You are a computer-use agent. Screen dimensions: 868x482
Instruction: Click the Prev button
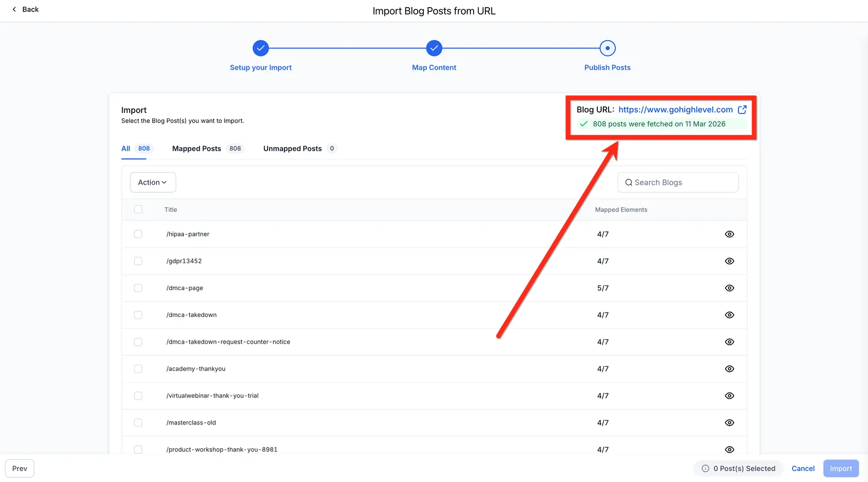pos(20,468)
